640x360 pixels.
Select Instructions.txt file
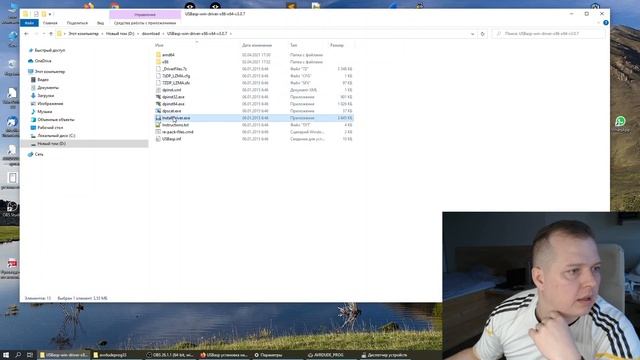point(175,125)
